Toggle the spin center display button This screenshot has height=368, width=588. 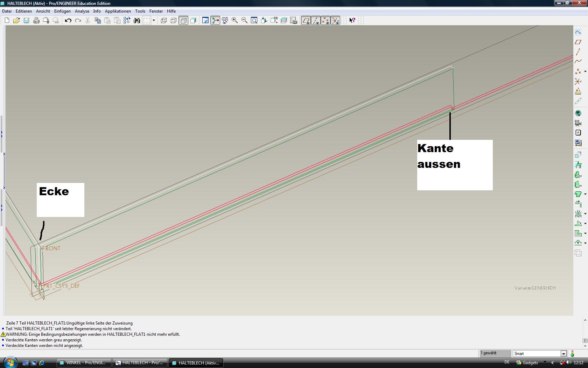215,20
